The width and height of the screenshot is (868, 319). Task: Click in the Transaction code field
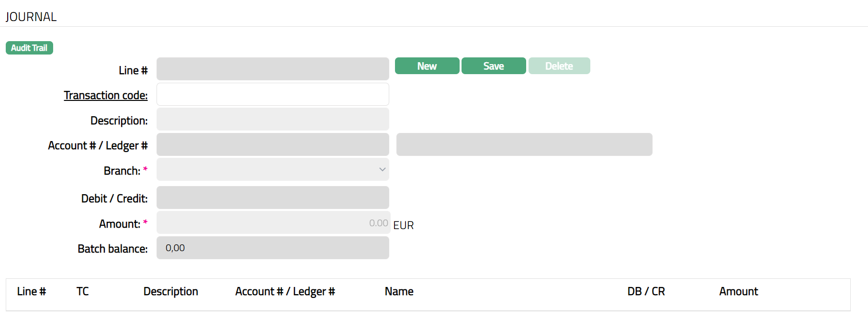(272, 94)
